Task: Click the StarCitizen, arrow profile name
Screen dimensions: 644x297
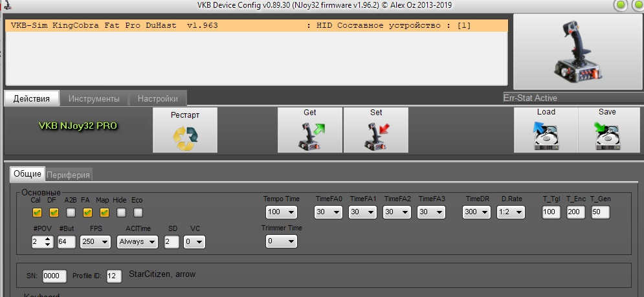Action: pyautogui.click(x=162, y=274)
